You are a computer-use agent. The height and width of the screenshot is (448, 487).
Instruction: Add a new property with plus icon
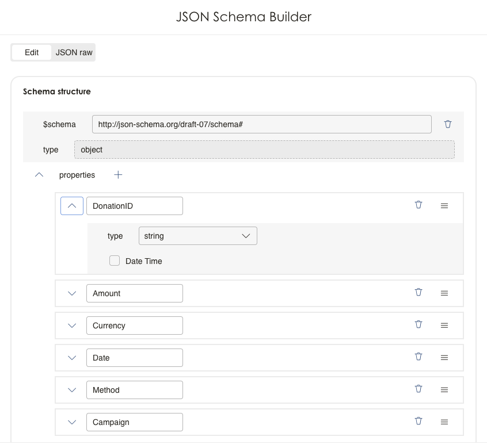(118, 175)
